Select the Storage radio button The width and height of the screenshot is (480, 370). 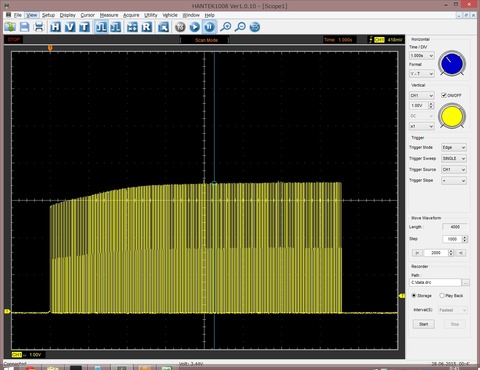[x=414, y=296]
